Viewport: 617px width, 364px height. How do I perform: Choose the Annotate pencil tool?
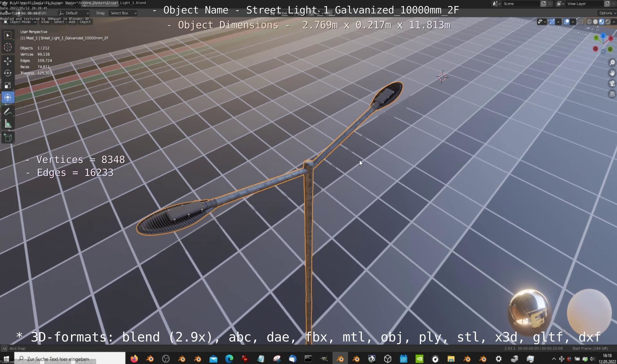click(x=8, y=112)
